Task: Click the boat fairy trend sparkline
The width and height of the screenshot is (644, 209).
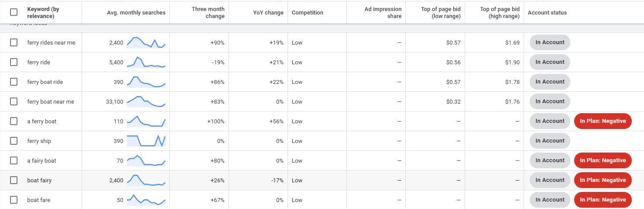Action: tap(146, 180)
